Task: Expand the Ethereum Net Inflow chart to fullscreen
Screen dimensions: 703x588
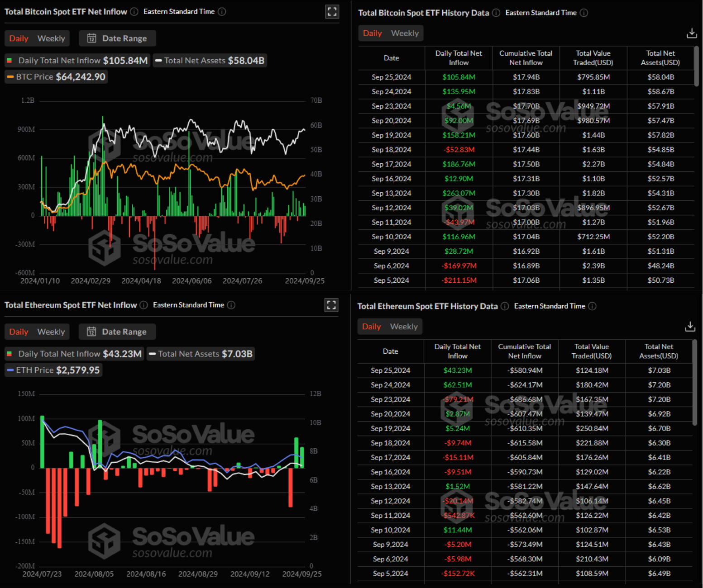Action: [x=331, y=305]
